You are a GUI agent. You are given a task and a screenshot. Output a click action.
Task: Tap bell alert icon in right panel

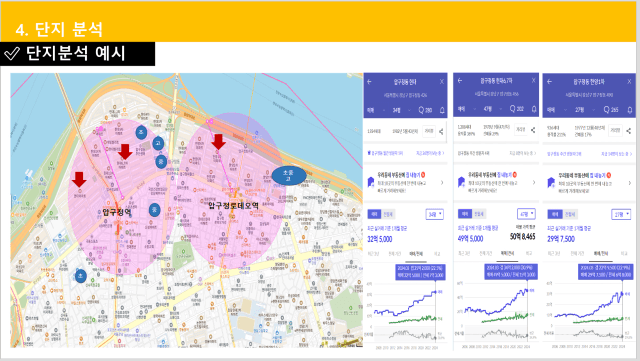629,109
